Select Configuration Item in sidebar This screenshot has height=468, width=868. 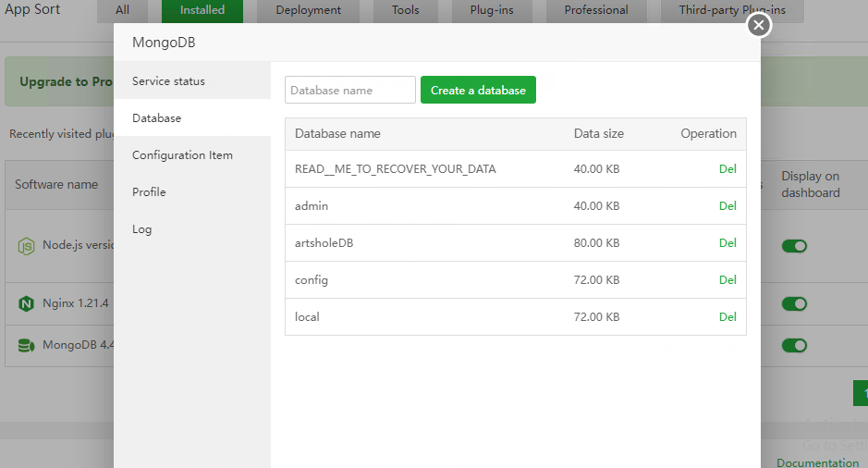point(182,155)
